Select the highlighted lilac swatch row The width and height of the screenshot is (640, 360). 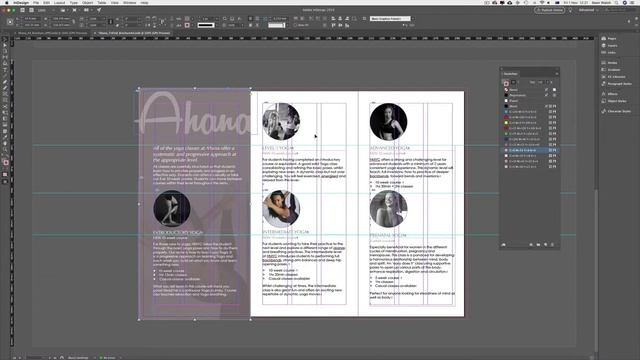click(530, 150)
